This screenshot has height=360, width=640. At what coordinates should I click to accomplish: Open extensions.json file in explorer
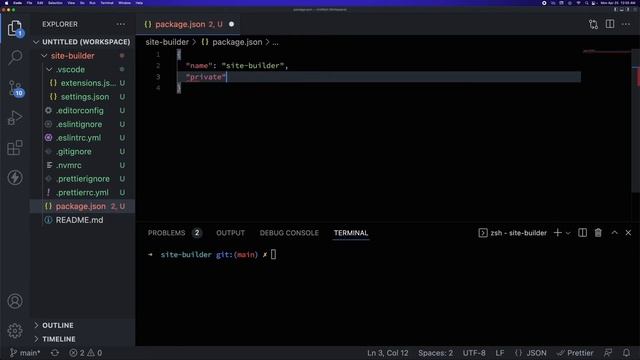[x=82, y=83]
